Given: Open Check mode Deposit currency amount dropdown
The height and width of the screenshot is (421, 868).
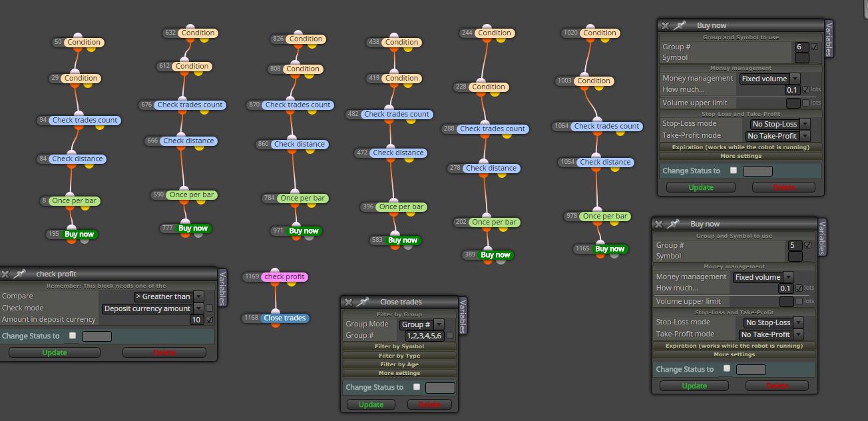Looking at the screenshot, I should point(152,308).
